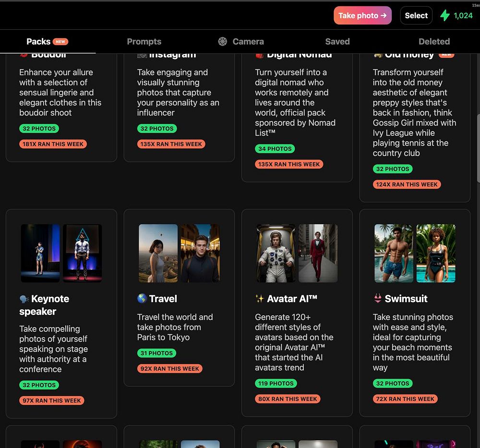Click the Take photo button
Image resolution: width=480 pixels, height=448 pixels.
(x=362, y=15)
